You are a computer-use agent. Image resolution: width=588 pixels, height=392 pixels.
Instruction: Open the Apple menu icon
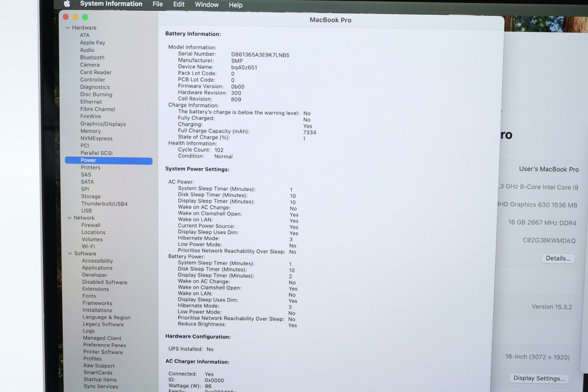tap(67, 4)
